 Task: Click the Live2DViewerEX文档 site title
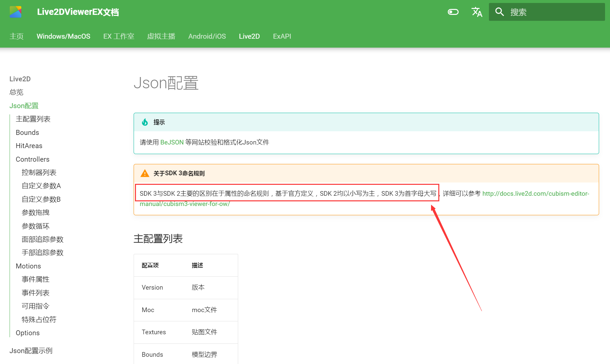pos(78,12)
